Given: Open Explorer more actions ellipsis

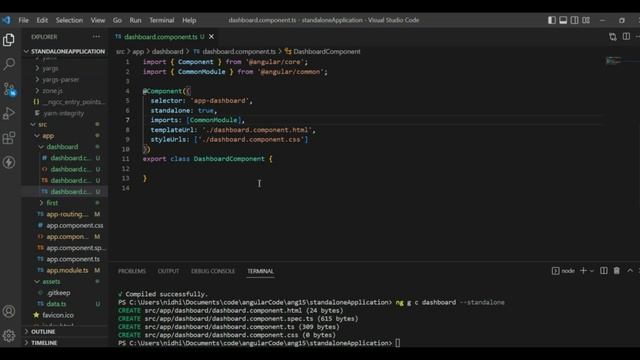Looking at the screenshot, I should (96, 37).
